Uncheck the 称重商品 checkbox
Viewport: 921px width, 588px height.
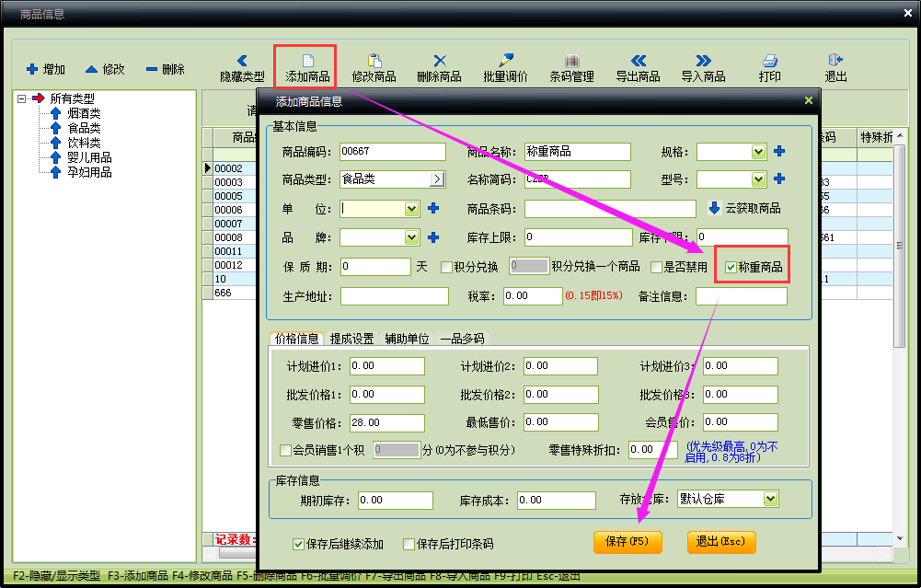(731, 267)
